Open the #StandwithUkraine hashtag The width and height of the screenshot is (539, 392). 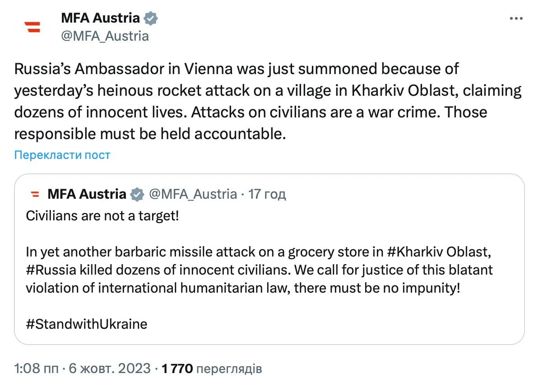coord(86,324)
